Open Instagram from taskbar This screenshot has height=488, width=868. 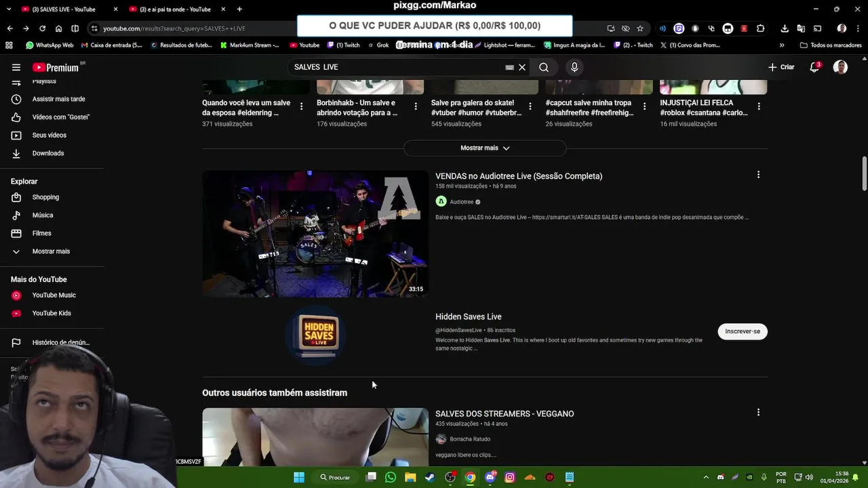510,477
